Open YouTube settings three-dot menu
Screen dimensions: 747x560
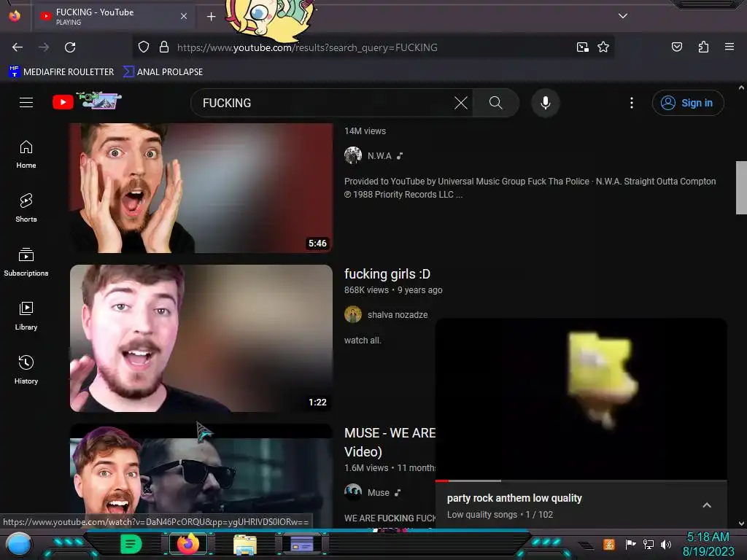click(x=632, y=103)
